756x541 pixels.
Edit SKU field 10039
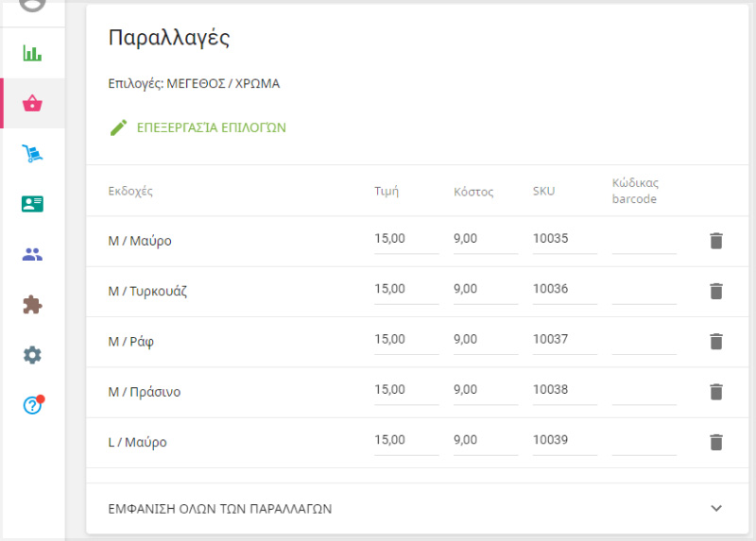click(x=564, y=441)
